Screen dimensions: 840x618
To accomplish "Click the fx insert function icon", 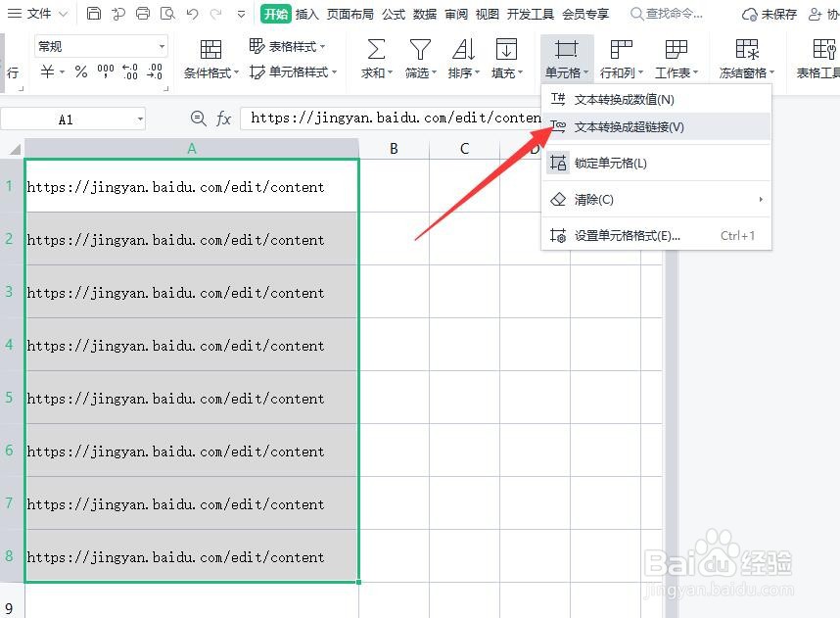I will [x=223, y=119].
